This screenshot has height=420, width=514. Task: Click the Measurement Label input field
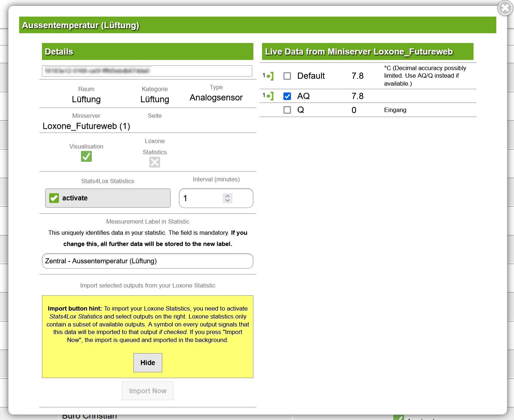147,261
